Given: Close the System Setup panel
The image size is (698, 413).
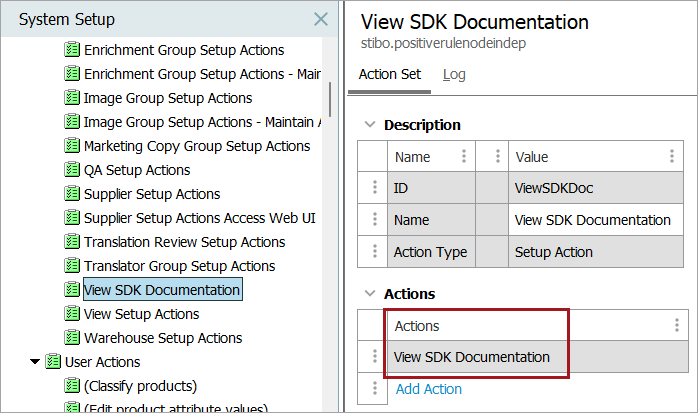Looking at the screenshot, I should coord(320,19).
